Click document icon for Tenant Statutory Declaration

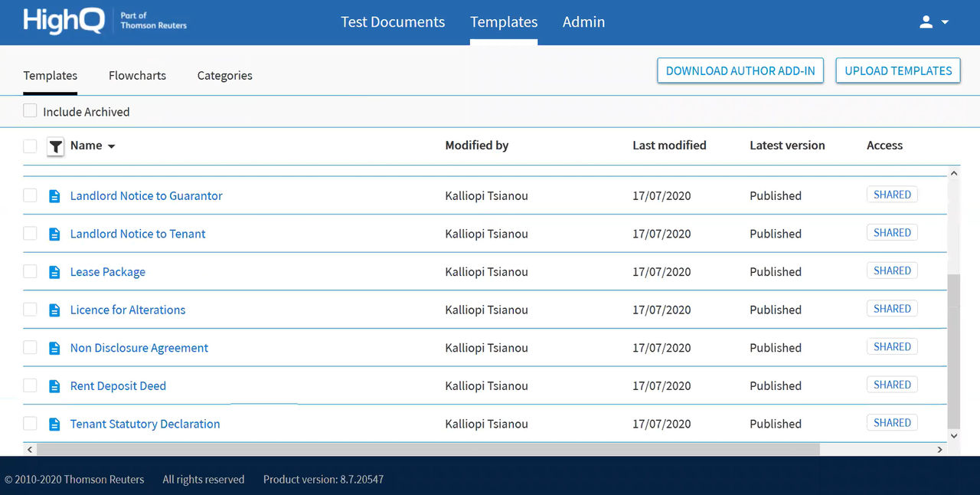click(x=54, y=425)
